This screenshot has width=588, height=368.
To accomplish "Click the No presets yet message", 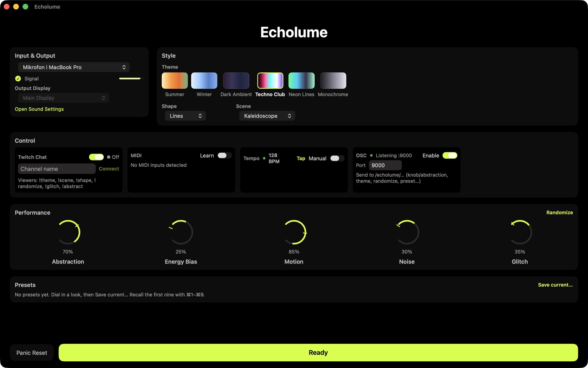I will tap(110, 295).
